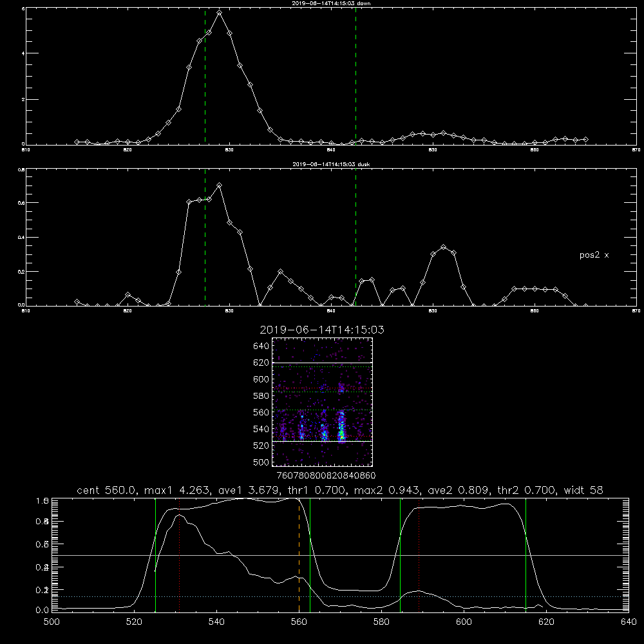Click the "580" label on bottom plot x-axis
This screenshot has height=644, width=644.
pos(381,622)
